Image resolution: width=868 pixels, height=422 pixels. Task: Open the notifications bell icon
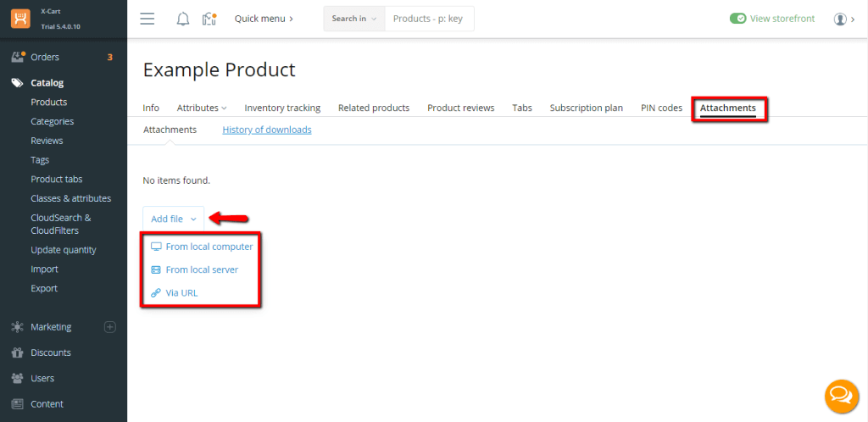coord(183,19)
